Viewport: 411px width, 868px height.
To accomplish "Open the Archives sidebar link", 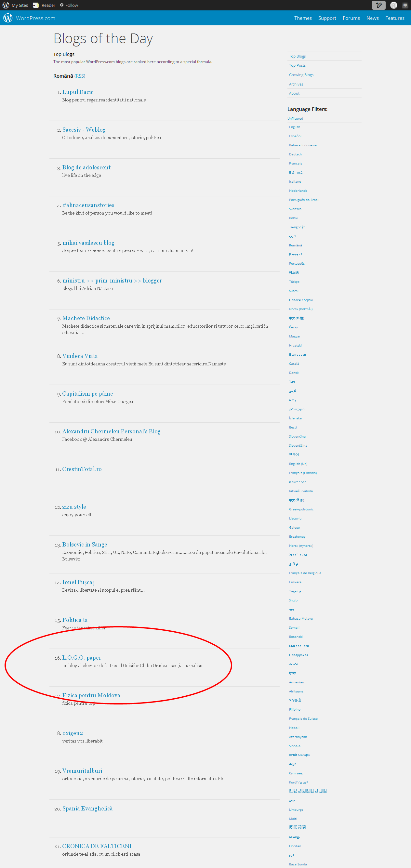I will [296, 84].
